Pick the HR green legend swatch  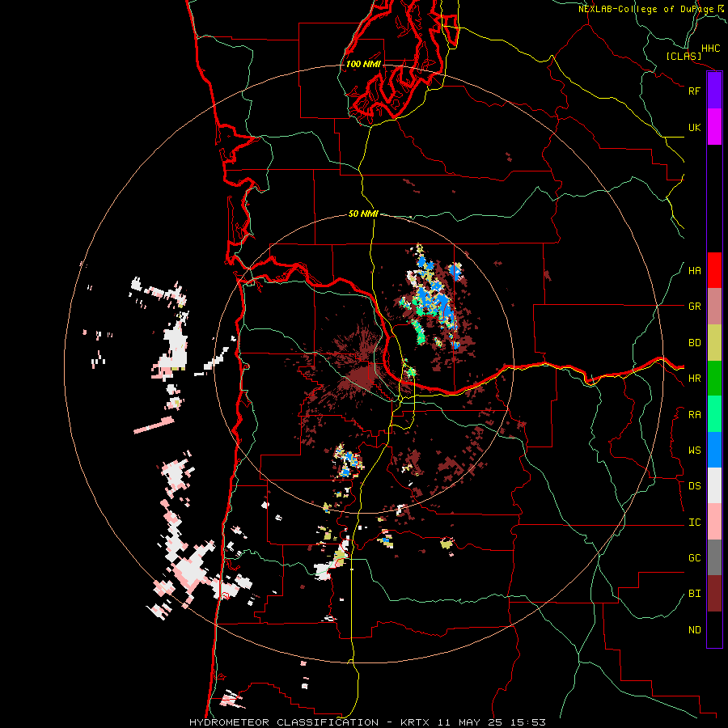tap(714, 378)
